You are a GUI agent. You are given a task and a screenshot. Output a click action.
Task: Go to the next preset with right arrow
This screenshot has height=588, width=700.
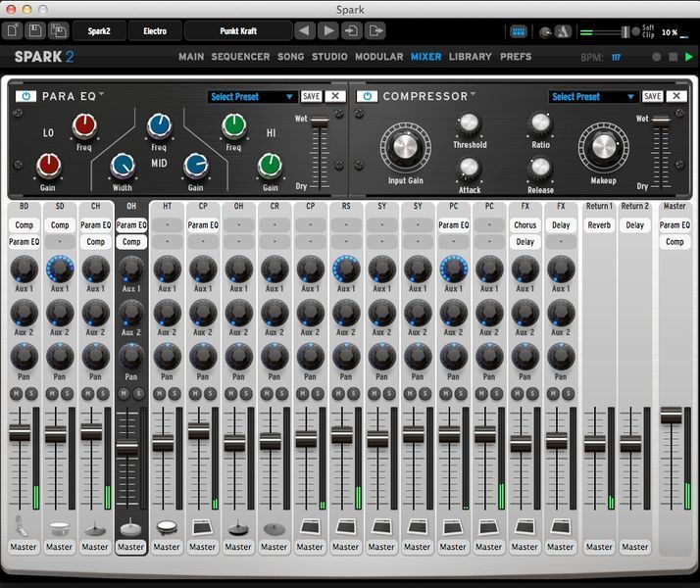[327, 31]
